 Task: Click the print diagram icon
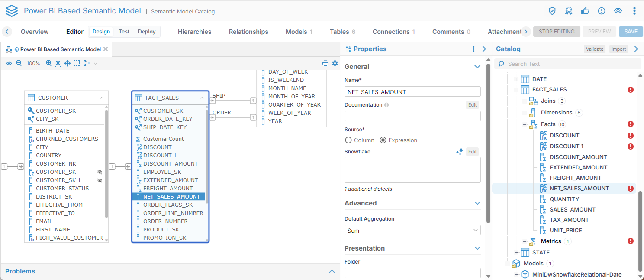coord(325,63)
